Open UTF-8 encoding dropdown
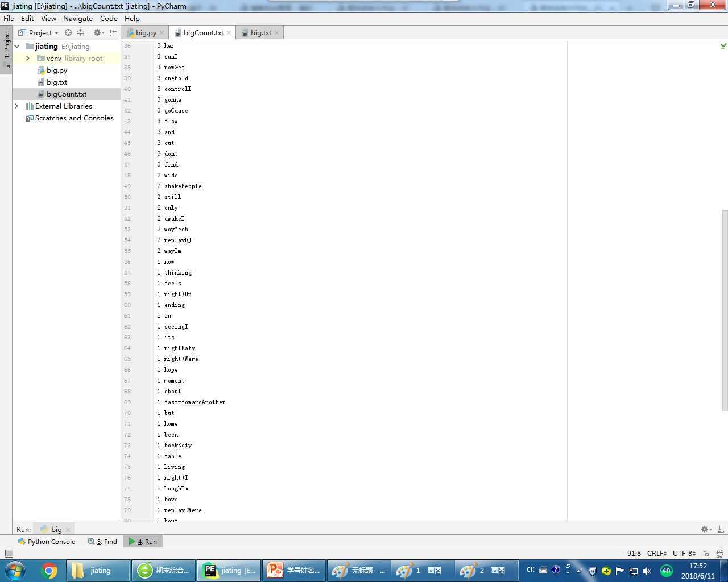Image resolution: width=728 pixels, height=582 pixels. (684, 553)
